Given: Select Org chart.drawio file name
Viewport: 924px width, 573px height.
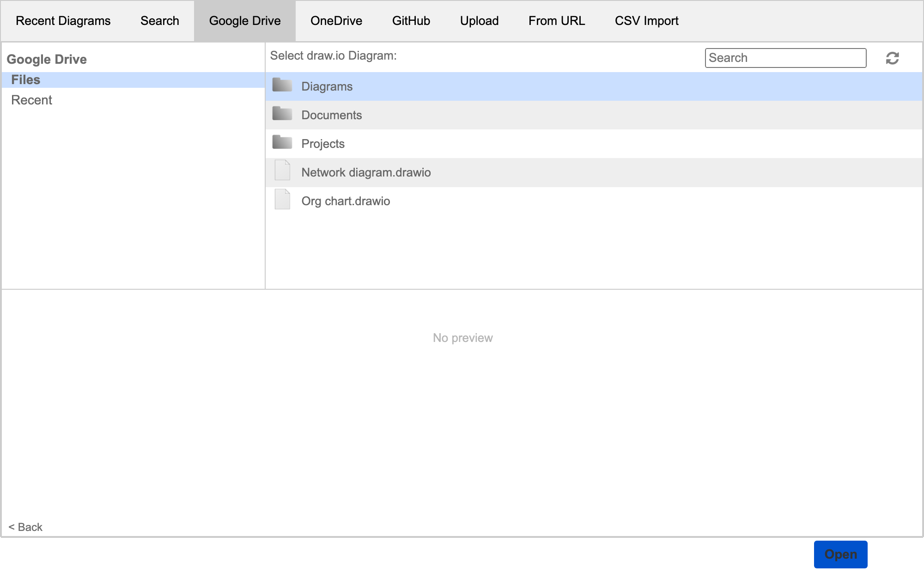Looking at the screenshot, I should pyautogui.click(x=346, y=201).
